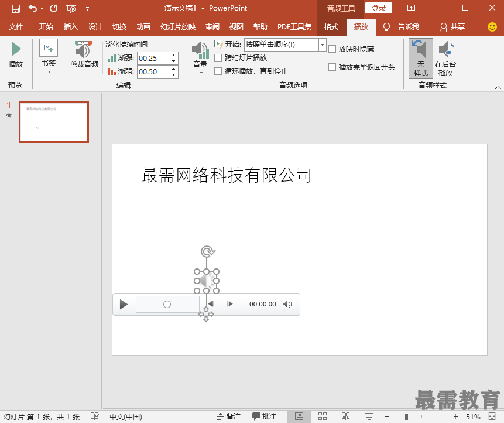Viewport: 504px width, 423px height.
Task: Click the title text 最需网络科技有限公司
Action: tap(227, 176)
